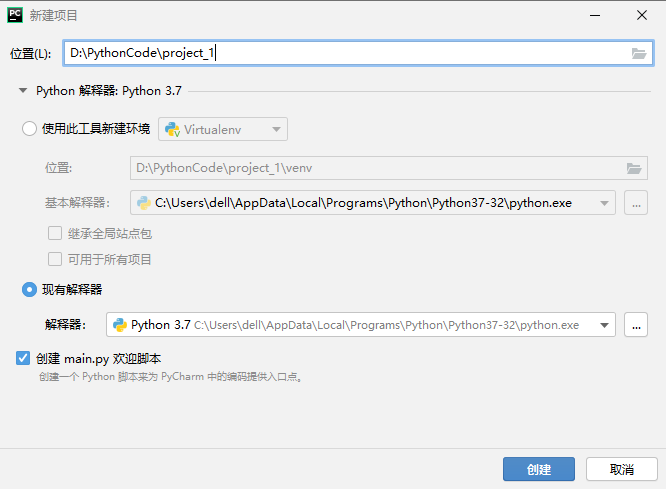Click folder icon in venv location field

[633, 168]
